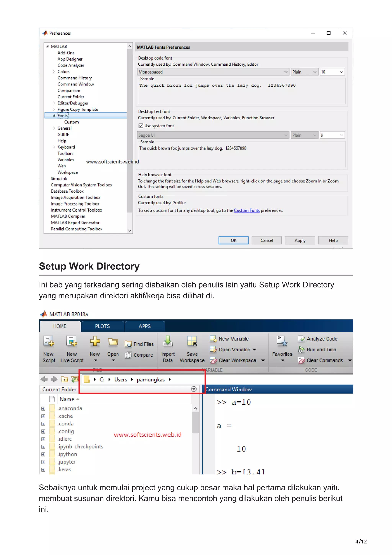The image size is (392, 555).
Task: Switch to the PLOTS tab
Action: (102, 326)
